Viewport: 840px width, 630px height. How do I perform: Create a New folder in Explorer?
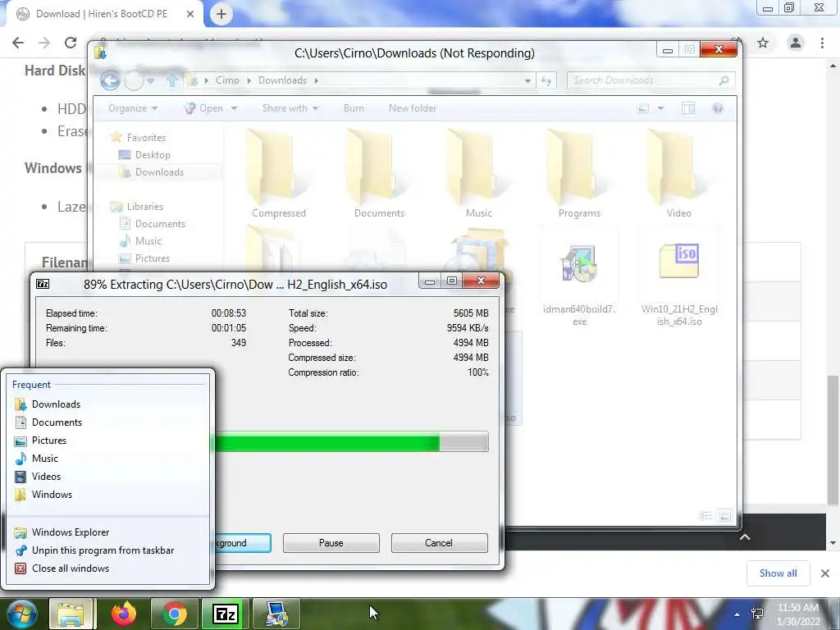pos(413,108)
